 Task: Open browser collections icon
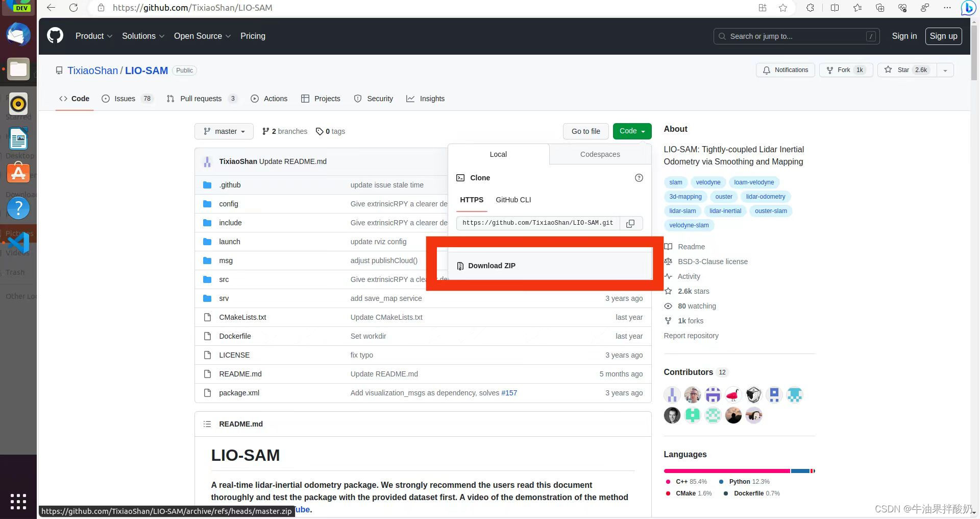pyautogui.click(x=879, y=8)
